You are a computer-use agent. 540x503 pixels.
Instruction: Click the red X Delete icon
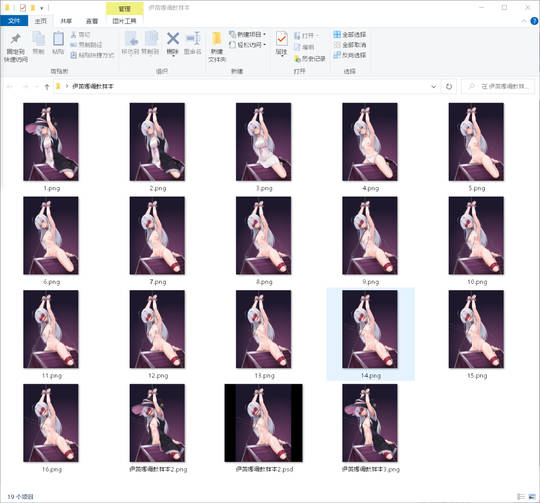[173, 39]
